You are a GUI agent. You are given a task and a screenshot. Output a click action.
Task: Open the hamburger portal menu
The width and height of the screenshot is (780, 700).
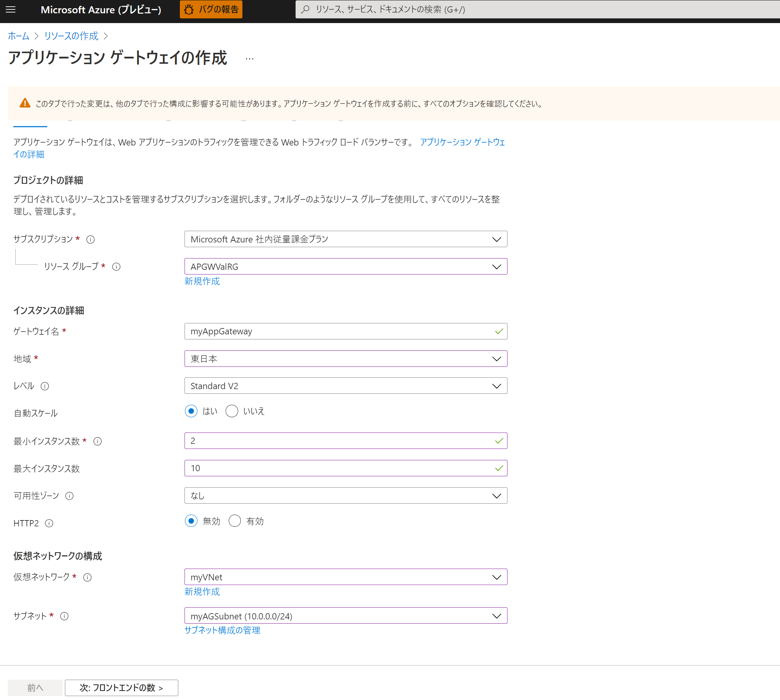pyautogui.click(x=11, y=9)
